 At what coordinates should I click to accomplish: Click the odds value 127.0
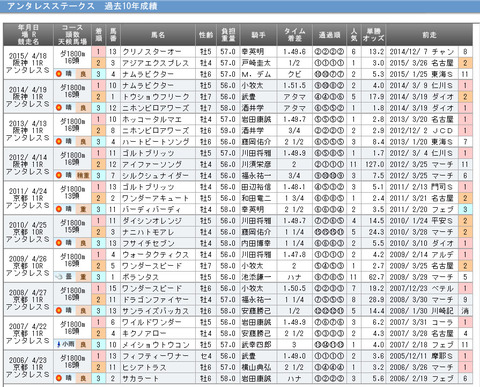(374, 164)
